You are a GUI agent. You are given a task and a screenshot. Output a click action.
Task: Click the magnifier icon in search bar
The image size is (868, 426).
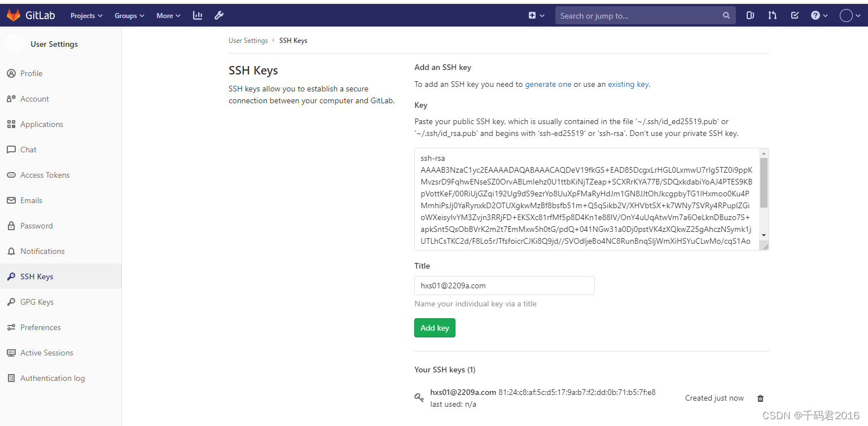[726, 15]
